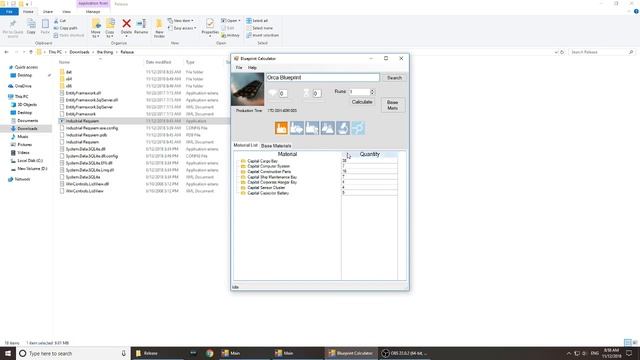The height and width of the screenshot is (360, 640).
Task: Select the light blue reactions activity icon
Action: [358, 128]
